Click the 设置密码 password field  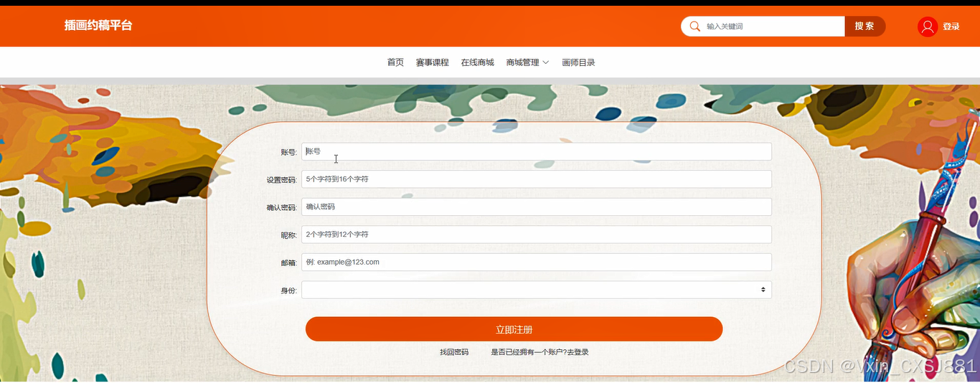tap(537, 179)
